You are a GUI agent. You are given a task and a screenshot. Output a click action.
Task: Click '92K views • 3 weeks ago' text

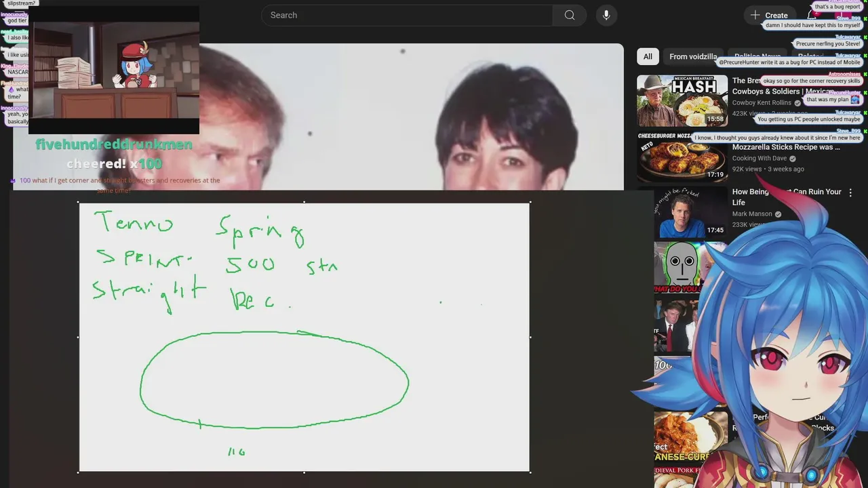[x=768, y=169]
